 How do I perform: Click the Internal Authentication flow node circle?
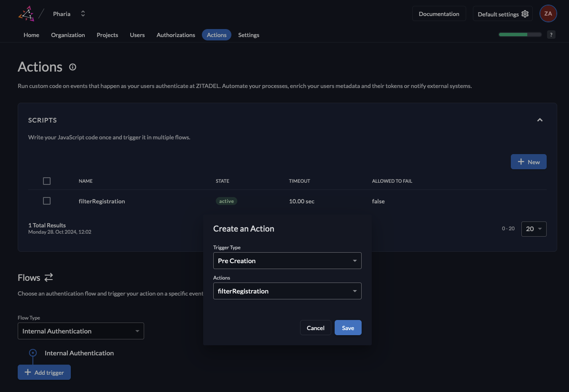tap(33, 353)
